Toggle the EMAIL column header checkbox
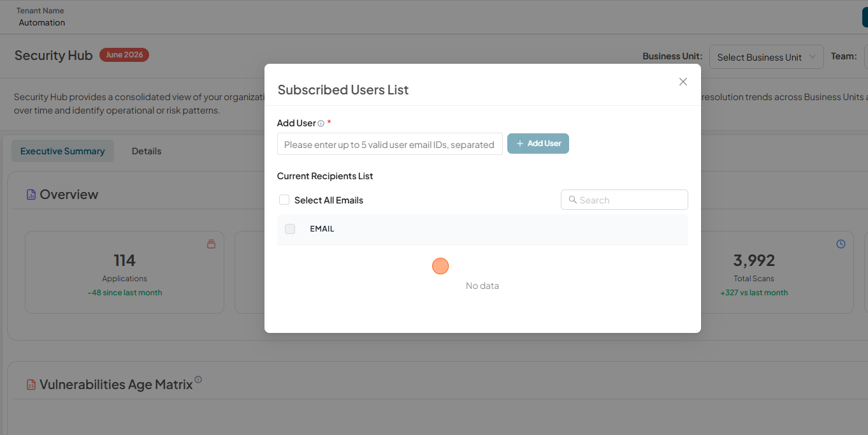 (x=290, y=229)
